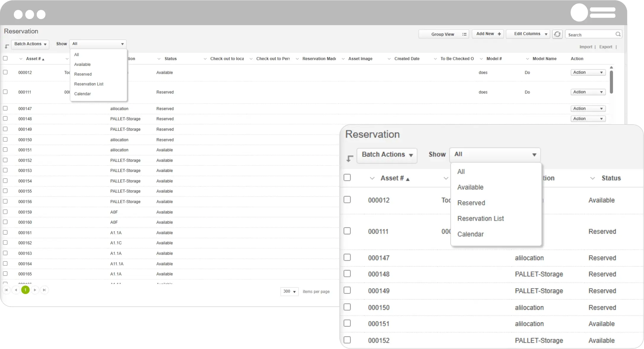
Task: Click the search magnifier icon
Action: tap(618, 34)
